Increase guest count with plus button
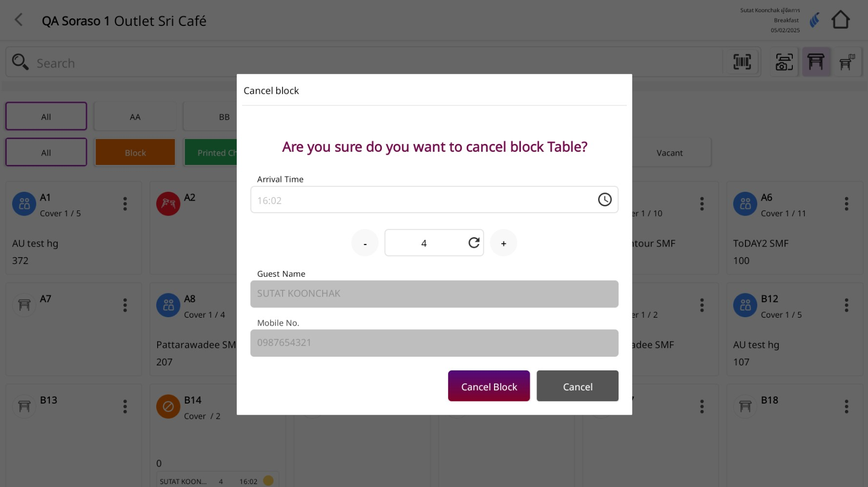This screenshot has width=868, height=487. [x=503, y=243]
